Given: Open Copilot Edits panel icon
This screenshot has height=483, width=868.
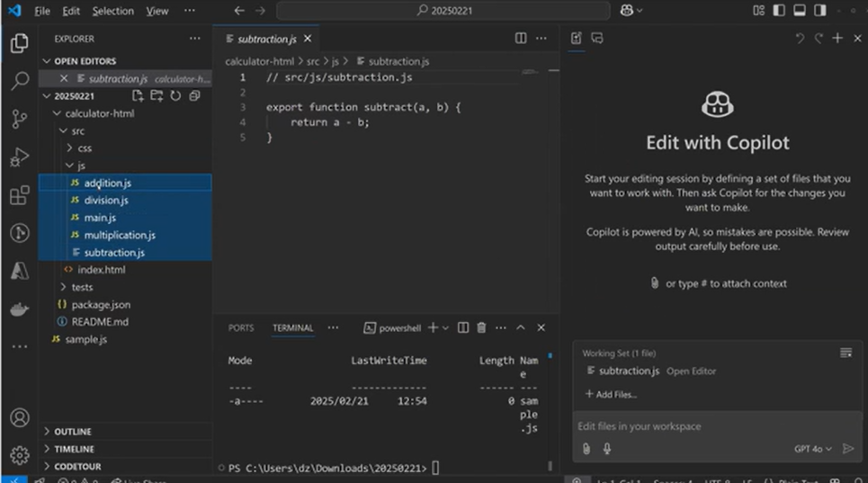Looking at the screenshot, I should [x=577, y=38].
